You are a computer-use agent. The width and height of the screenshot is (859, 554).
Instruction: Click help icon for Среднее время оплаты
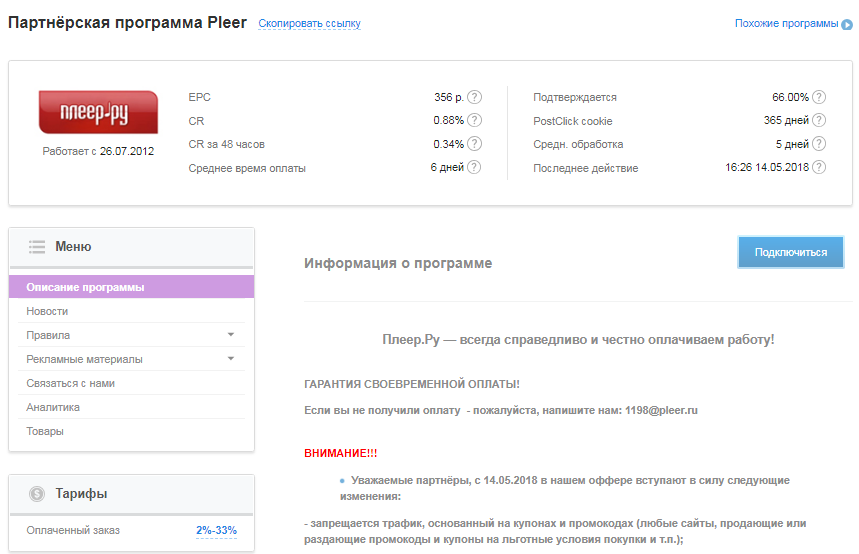[x=474, y=167]
